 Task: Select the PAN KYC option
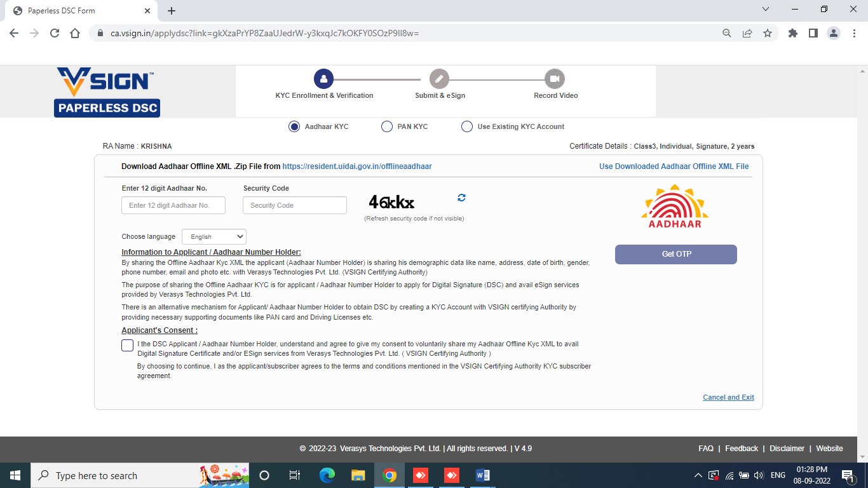click(x=387, y=126)
